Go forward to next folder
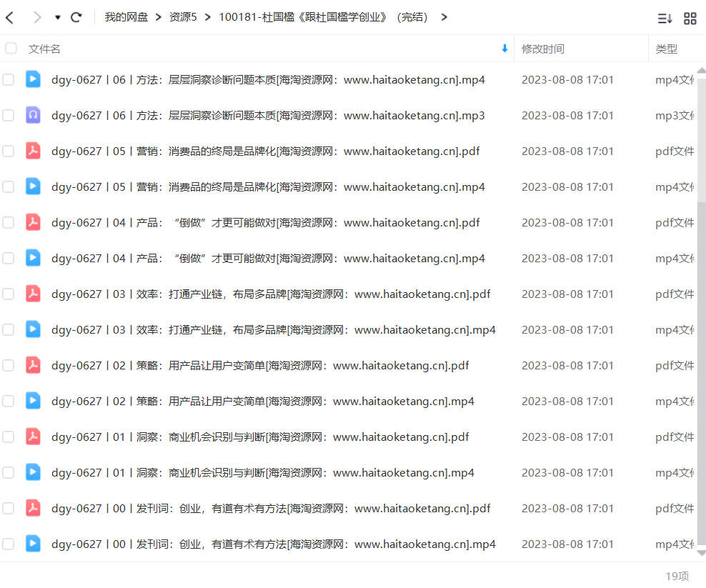The height and width of the screenshot is (588, 706). coord(37,18)
